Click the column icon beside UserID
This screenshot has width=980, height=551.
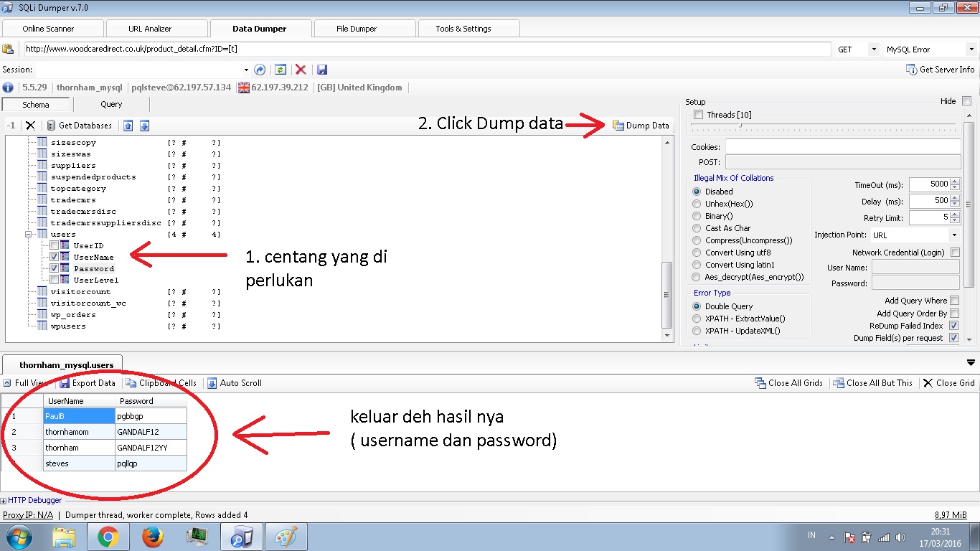click(65, 246)
